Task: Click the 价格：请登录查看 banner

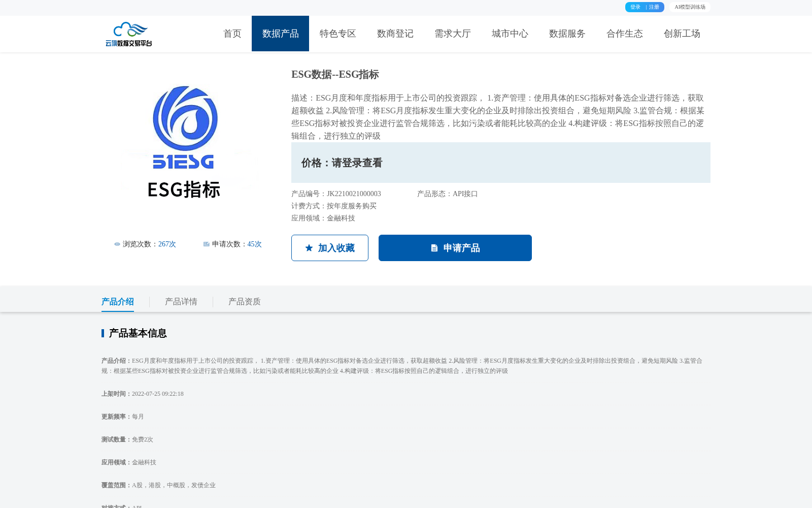Action: [501, 163]
